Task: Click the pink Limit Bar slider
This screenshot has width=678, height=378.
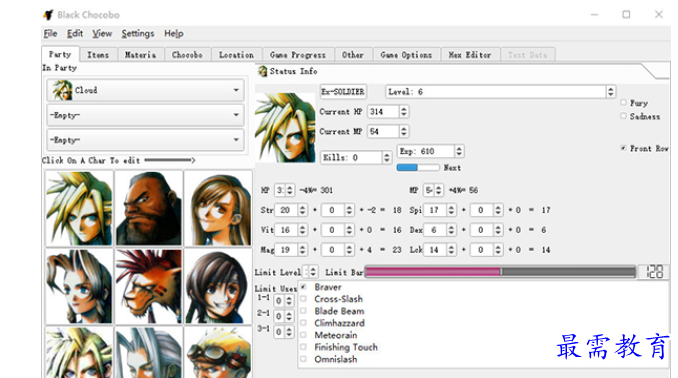Action: (500, 272)
